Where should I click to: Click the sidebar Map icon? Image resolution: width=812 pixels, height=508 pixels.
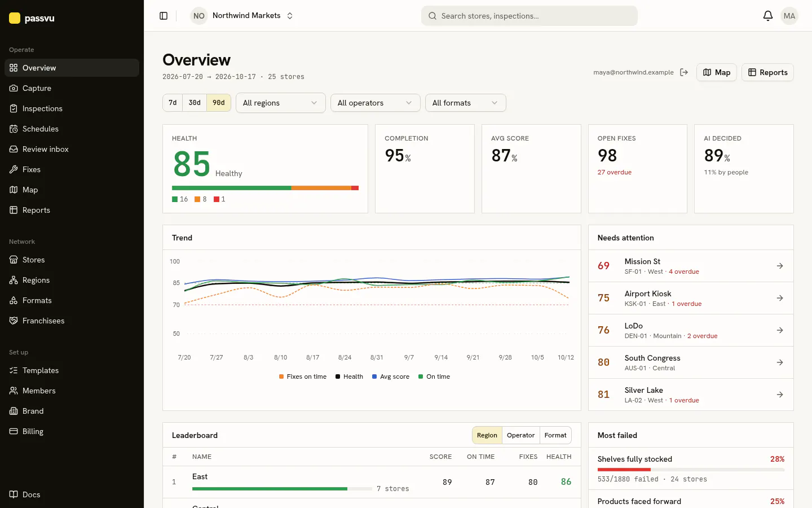(14, 190)
